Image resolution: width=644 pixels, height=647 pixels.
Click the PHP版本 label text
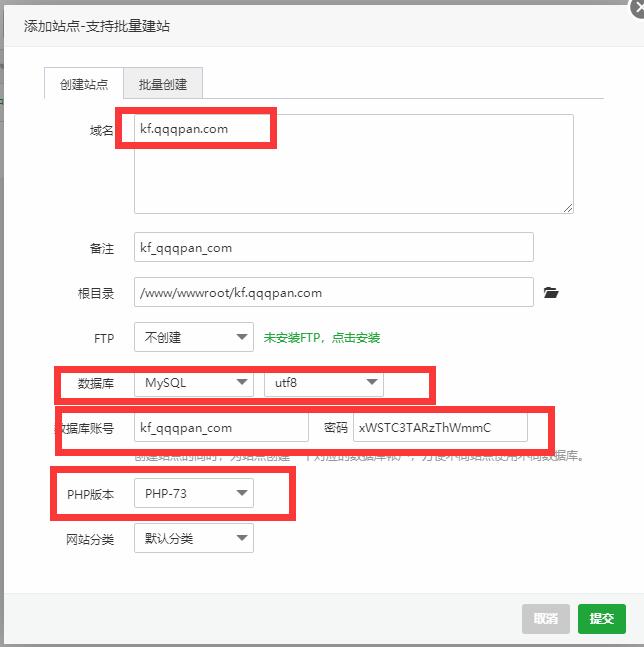point(90,493)
